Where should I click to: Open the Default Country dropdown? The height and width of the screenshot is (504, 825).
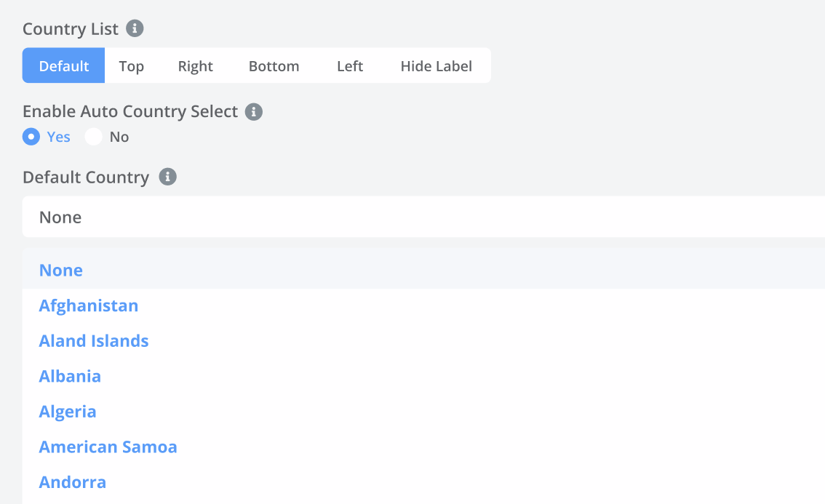423,217
